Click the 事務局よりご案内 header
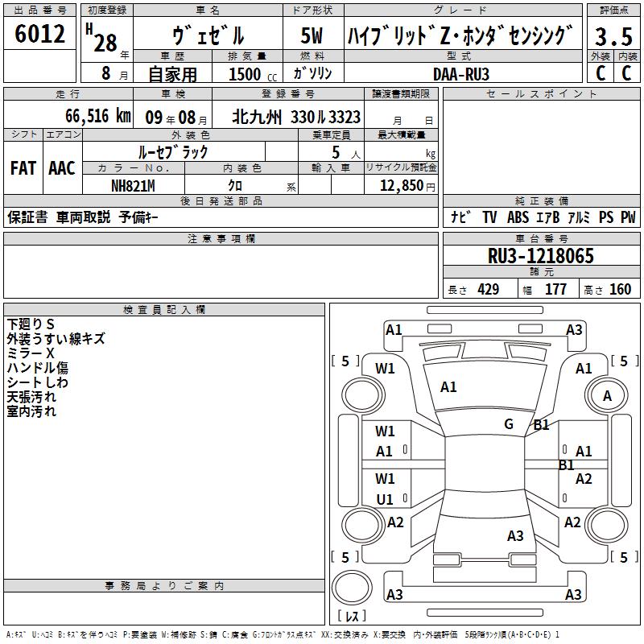 click(164, 586)
